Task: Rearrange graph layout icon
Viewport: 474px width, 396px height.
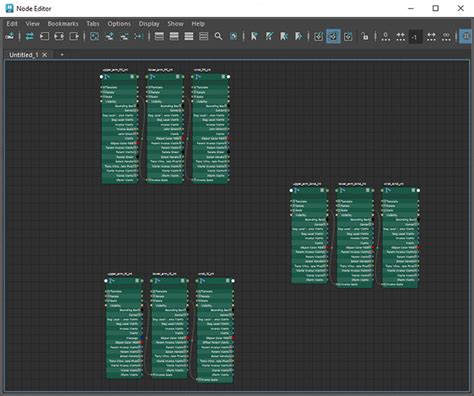Action: tap(139, 36)
